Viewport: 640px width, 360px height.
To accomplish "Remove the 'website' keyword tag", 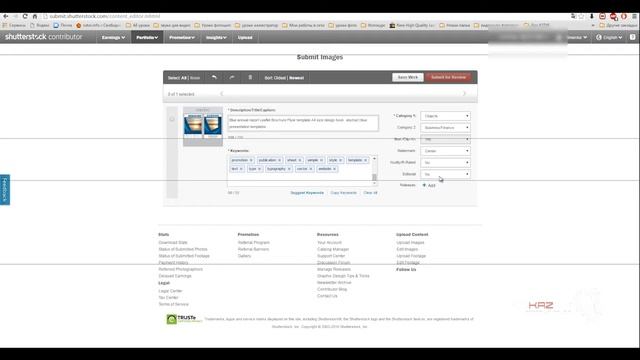I will [335, 169].
